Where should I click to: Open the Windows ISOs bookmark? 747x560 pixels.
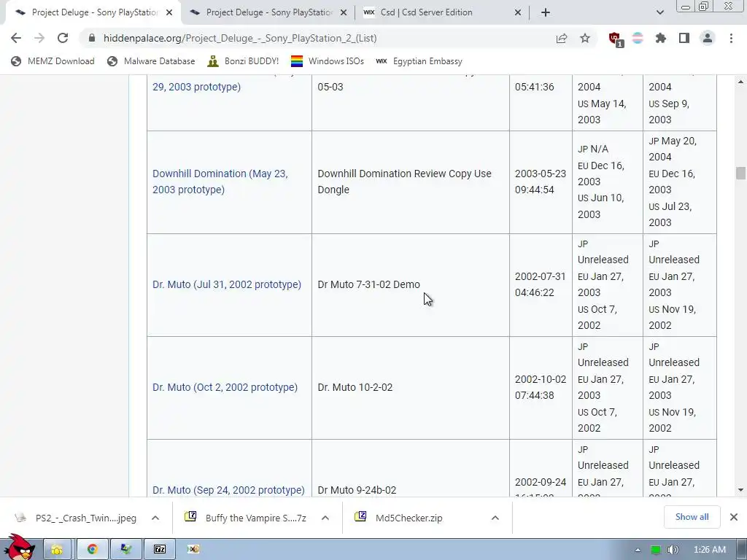pos(328,61)
